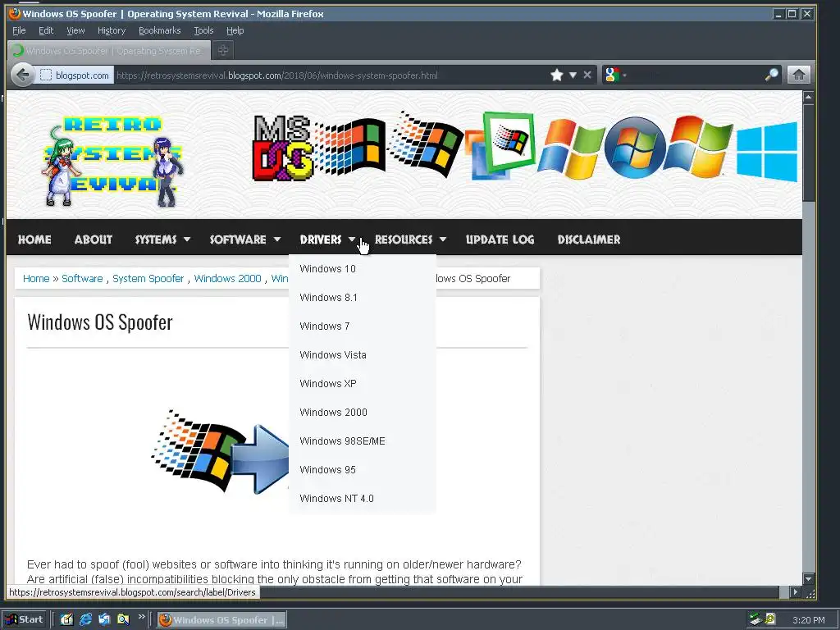This screenshot has width=840, height=630.
Task: Click the first quick launch icon
Action: 67,620
